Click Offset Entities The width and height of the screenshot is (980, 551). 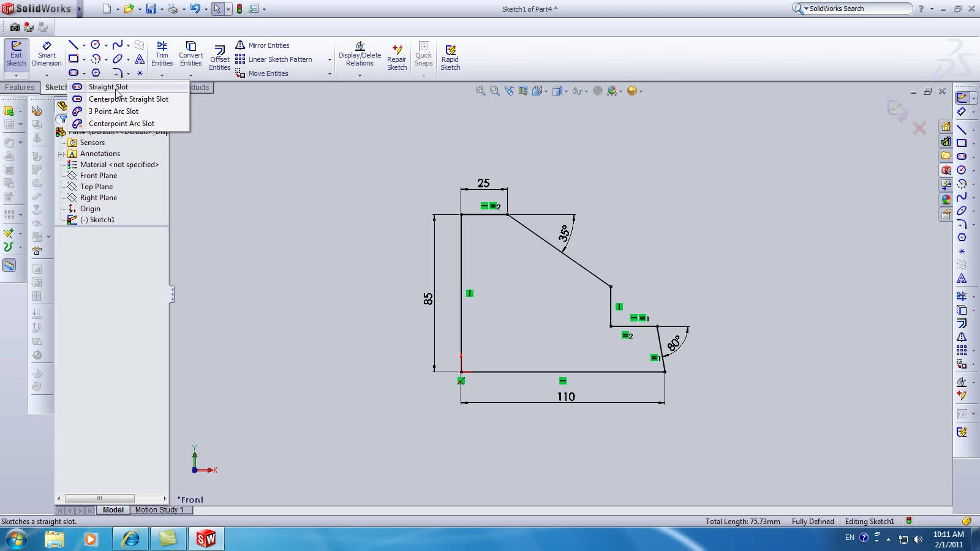pos(219,58)
